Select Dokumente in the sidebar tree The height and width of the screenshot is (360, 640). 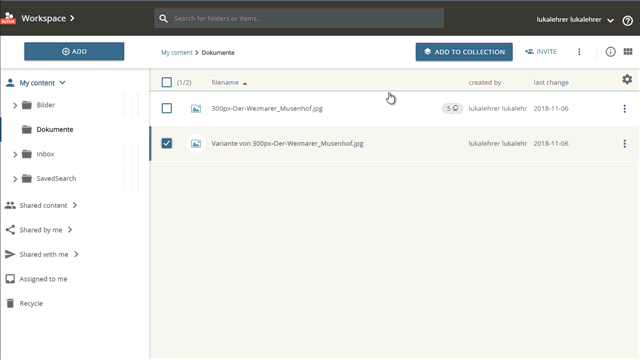tap(55, 129)
